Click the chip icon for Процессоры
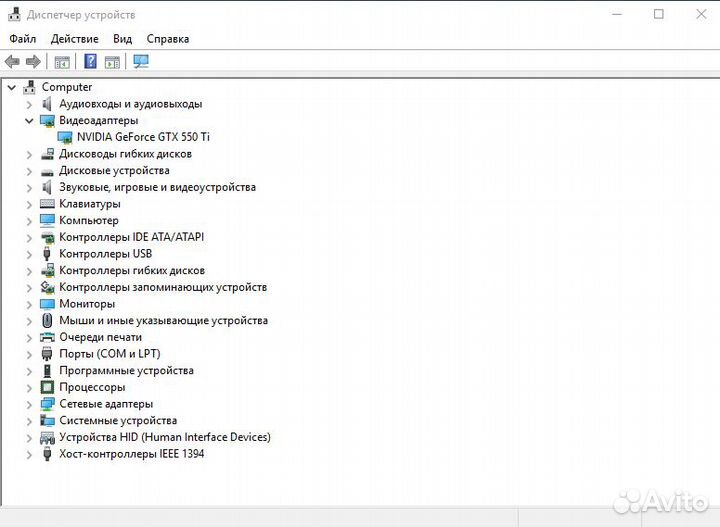The width and height of the screenshot is (720, 527). 47,387
